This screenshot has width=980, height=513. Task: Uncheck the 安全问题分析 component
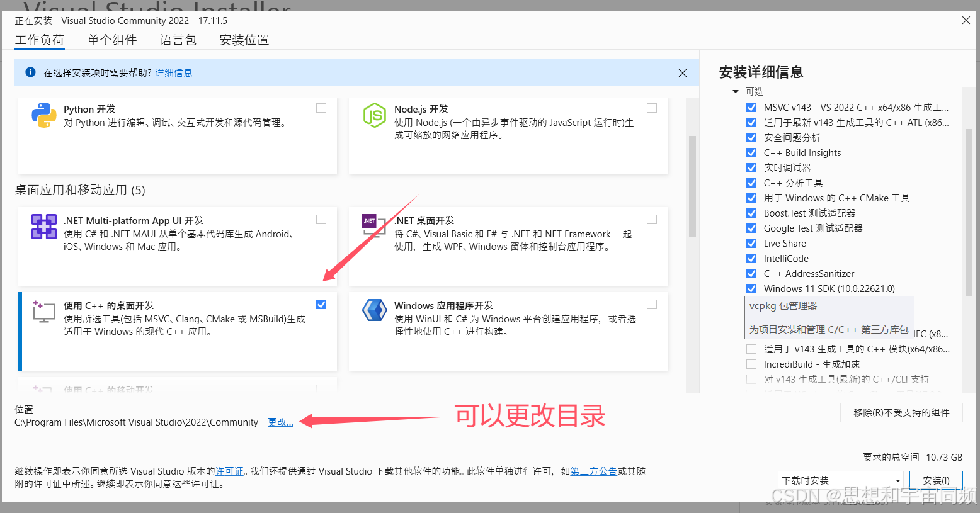[751, 137]
